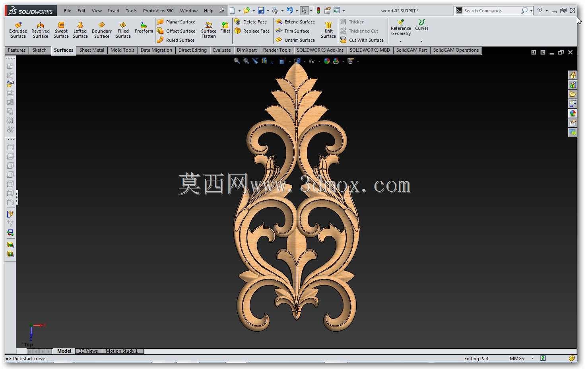Undo the last action

click(x=290, y=11)
